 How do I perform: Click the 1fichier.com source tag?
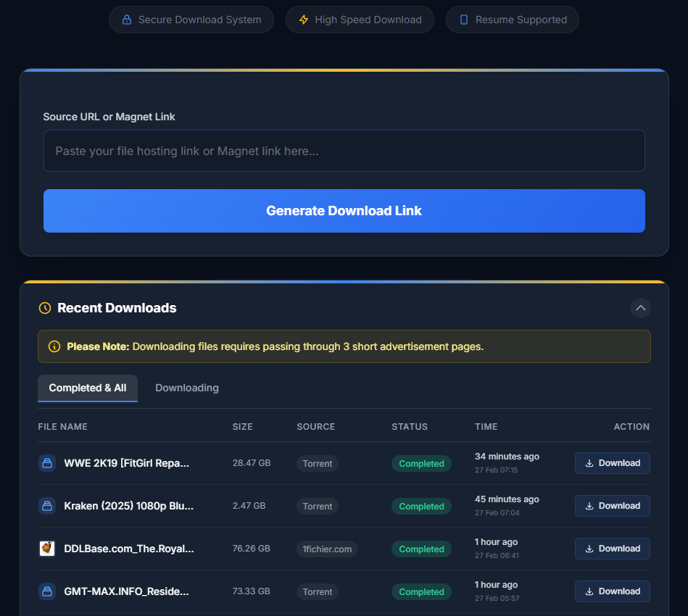(327, 549)
